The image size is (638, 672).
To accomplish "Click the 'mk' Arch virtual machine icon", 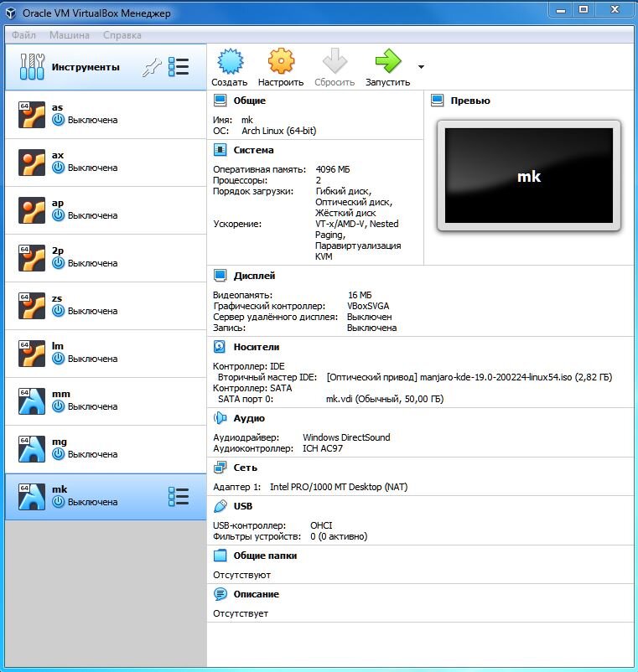I will 32,497.
